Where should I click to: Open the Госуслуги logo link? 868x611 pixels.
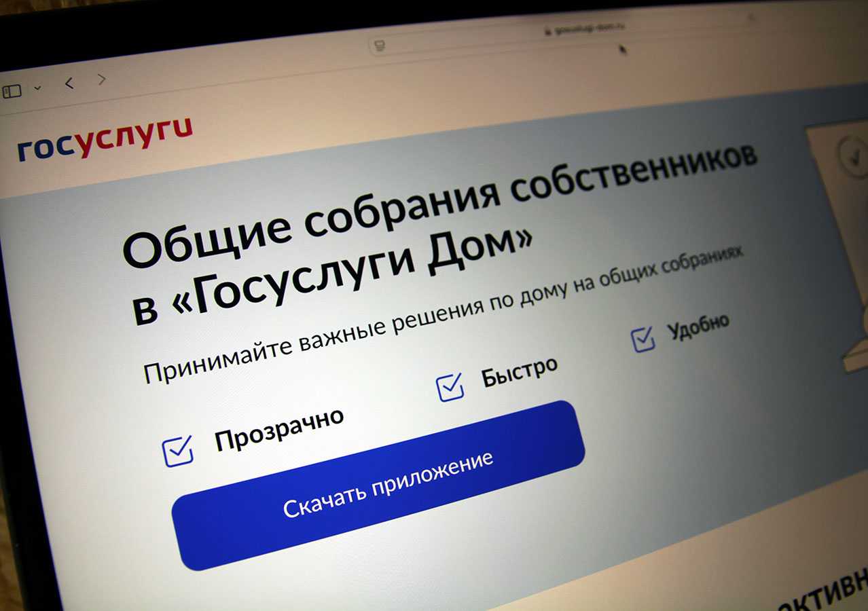pos(105,139)
